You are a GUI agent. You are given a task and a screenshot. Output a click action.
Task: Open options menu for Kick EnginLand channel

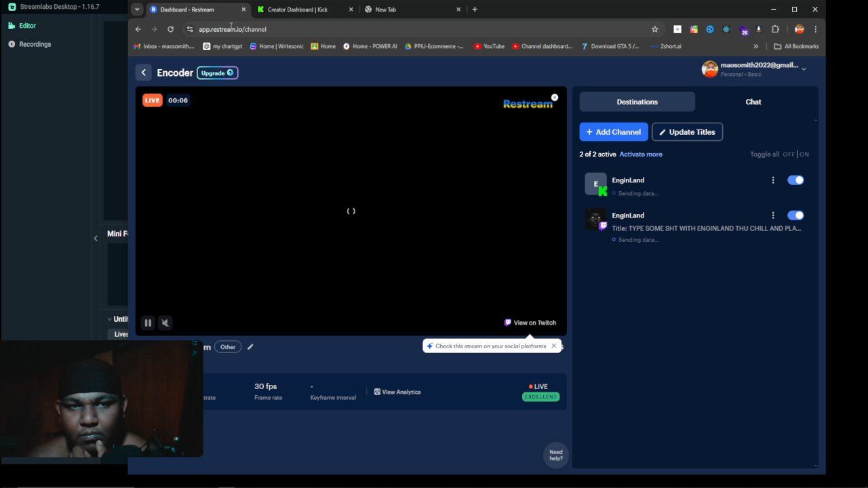(x=773, y=180)
